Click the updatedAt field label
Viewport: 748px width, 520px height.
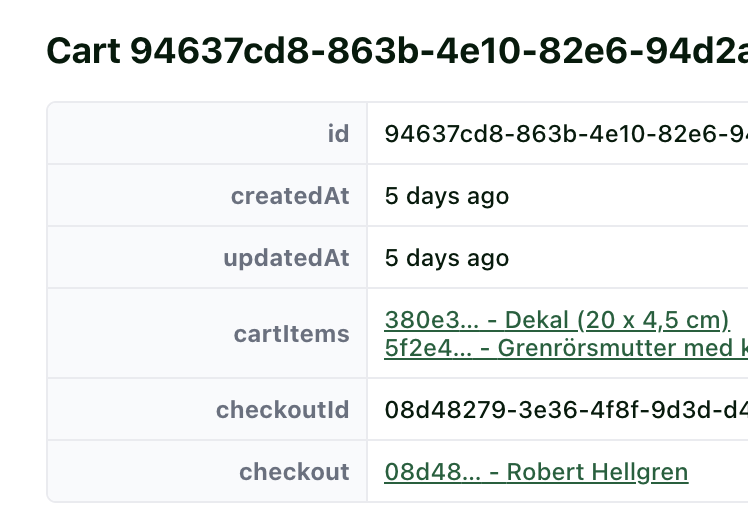tap(286, 258)
